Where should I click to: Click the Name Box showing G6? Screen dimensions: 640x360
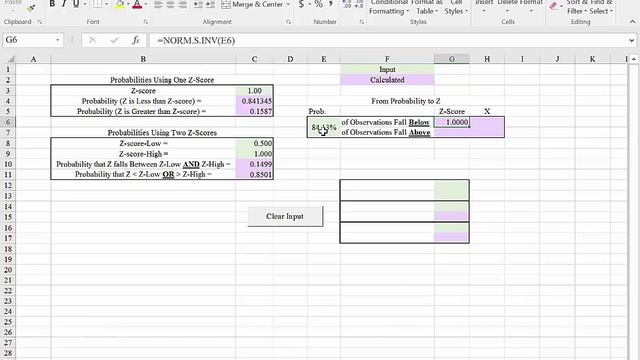pos(28,40)
